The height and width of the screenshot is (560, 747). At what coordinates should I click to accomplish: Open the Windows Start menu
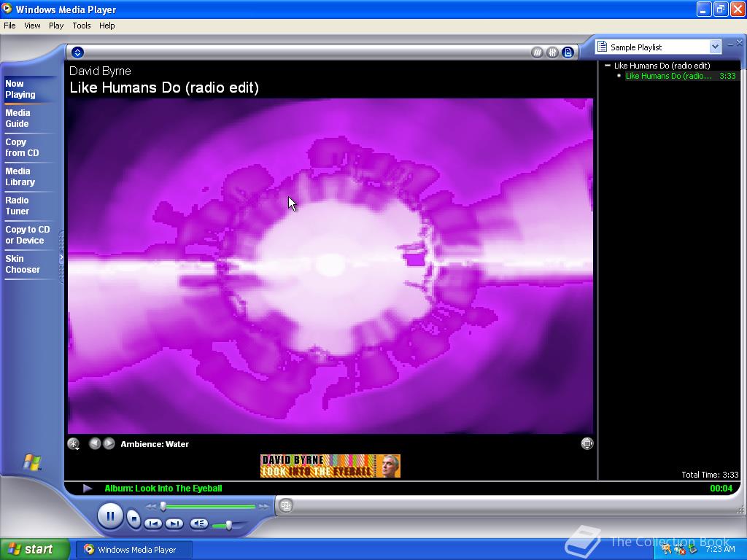34,549
